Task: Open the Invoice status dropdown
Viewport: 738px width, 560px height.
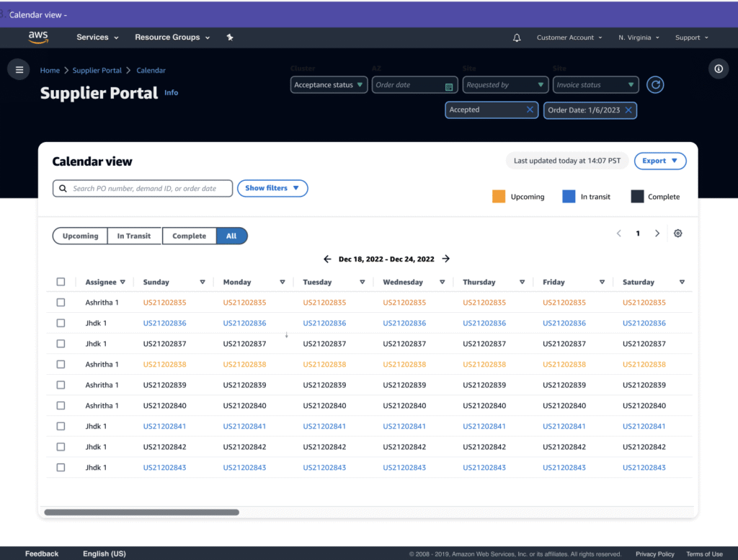Action: coord(596,85)
